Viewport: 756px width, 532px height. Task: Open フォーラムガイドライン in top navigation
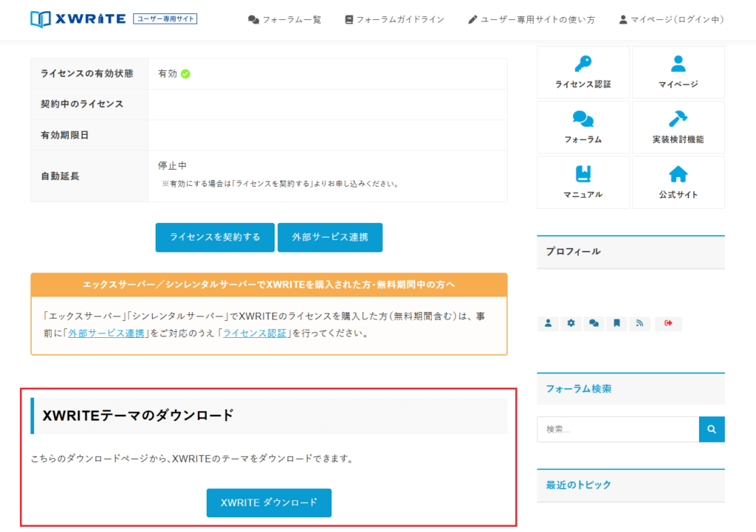[x=394, y=19]
